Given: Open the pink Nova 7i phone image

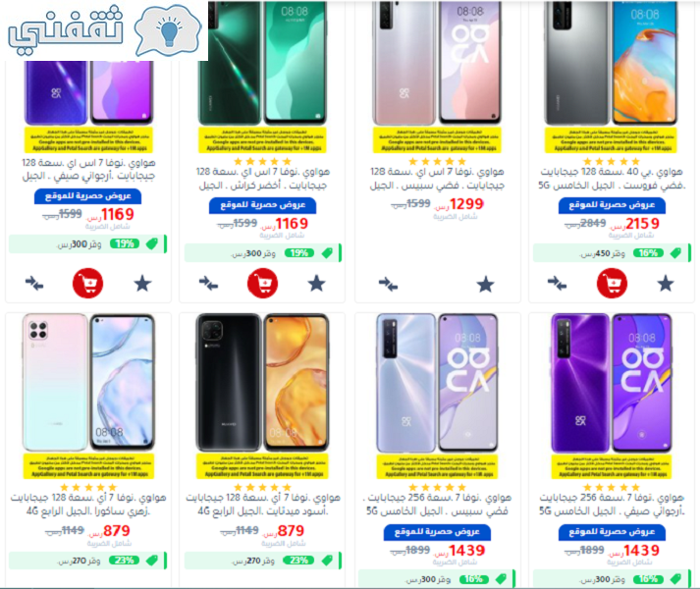Looking at the screenshot, I should pyautogui.click(x=88, y=383).
